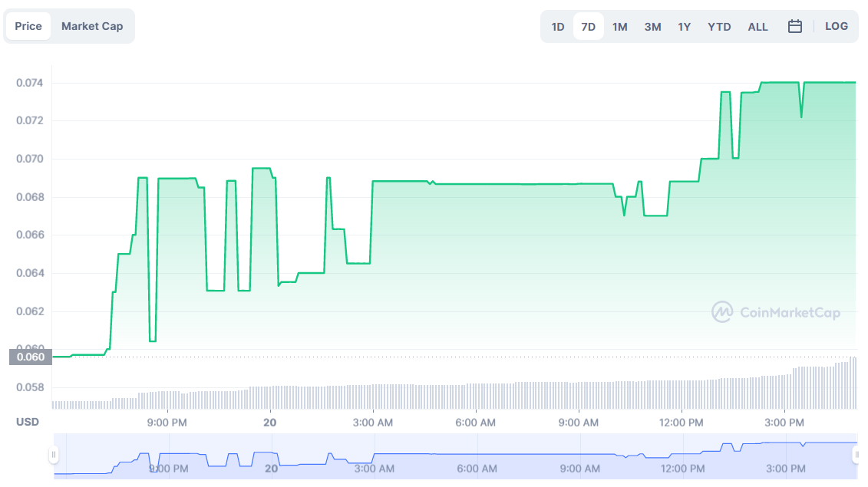Viewport: 868px width, 487px height.
Task: Select the Price tab
Action: [28, 25]
